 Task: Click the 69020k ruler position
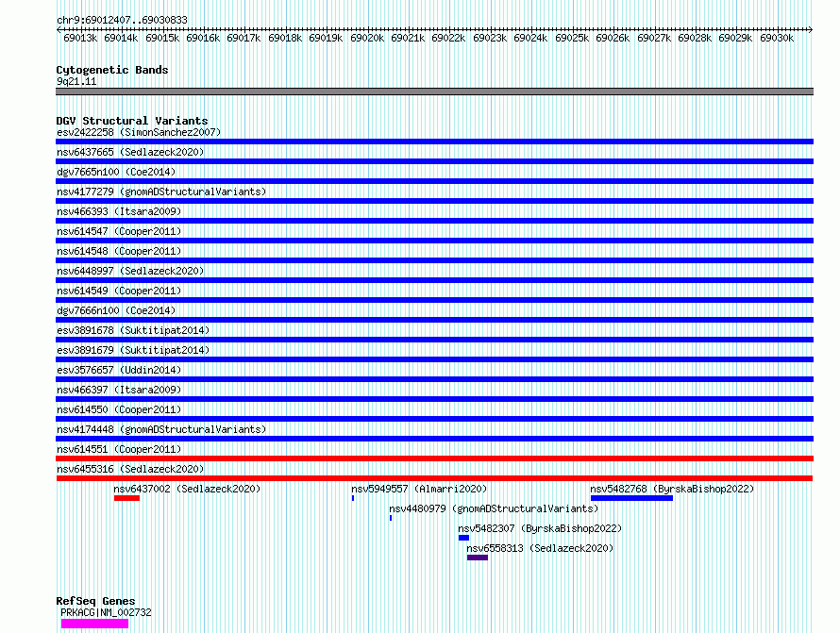(x=367, y=38)
